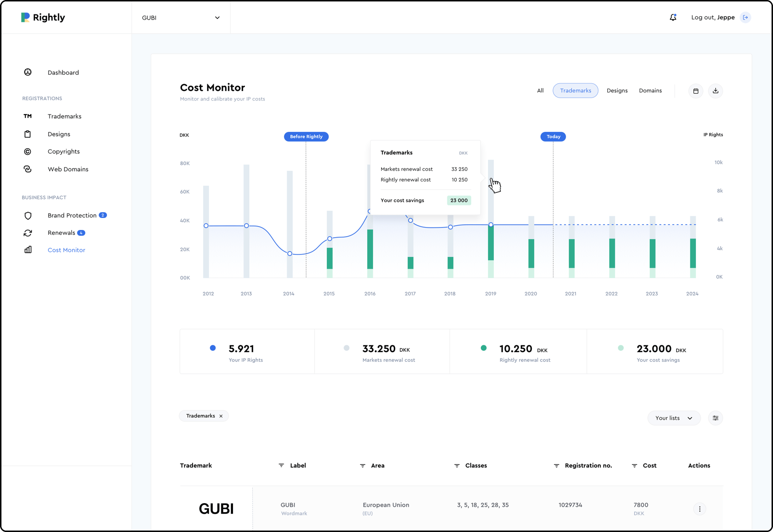
Task: Click filter icon beside Cost column
Action: coord(634,466)
